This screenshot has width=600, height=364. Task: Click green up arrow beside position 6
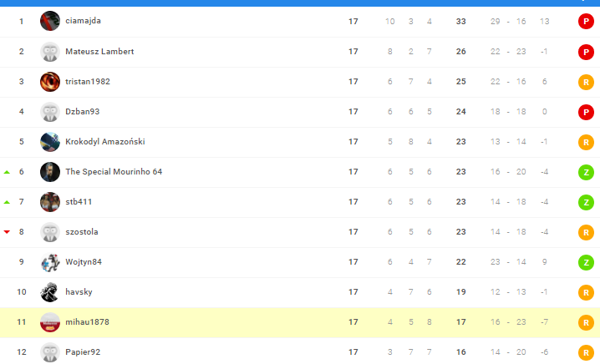pos(8,172)
